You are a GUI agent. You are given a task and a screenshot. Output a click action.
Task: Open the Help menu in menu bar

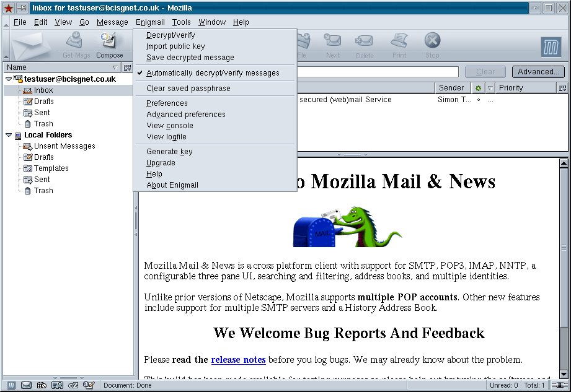click(x=241, y=22)
